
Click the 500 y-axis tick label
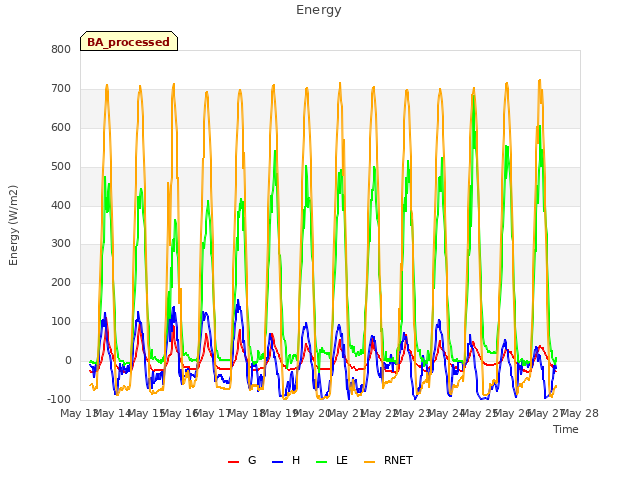[x=61, y=166]
